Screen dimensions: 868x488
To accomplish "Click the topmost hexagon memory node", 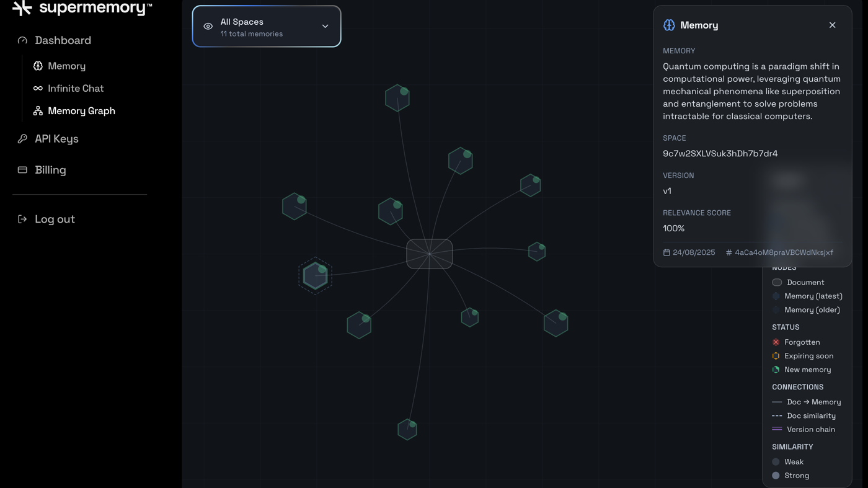I will (397, 98).
